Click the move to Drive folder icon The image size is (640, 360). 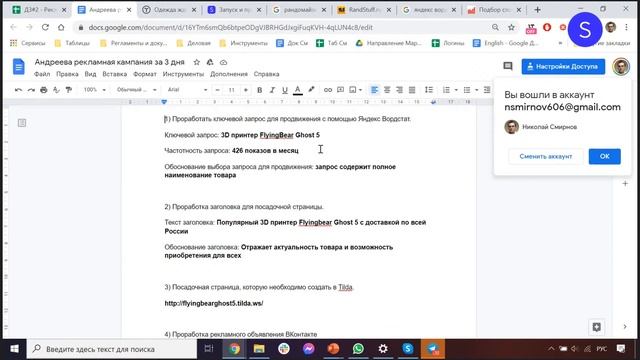tap(210, 62)
